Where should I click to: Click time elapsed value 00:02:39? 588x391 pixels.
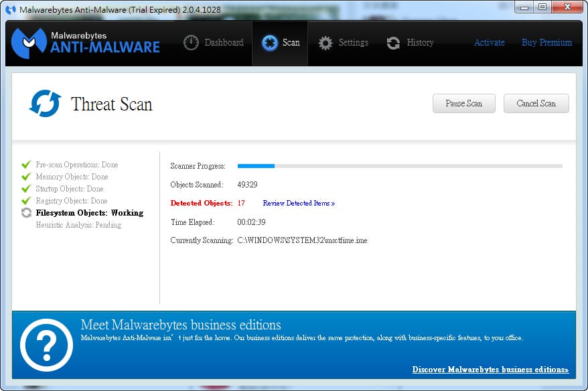(251, 222)
